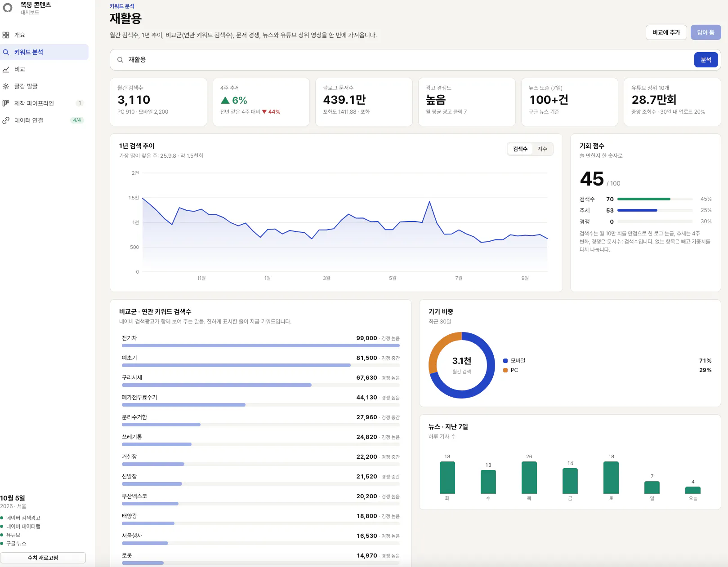728x567 pixels.
Task: Click the 구리시세 related keyword row
Action: (261, 381)
